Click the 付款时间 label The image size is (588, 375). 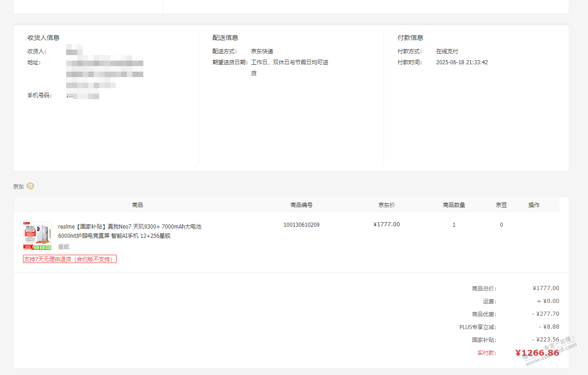click(x=410, y=62)
